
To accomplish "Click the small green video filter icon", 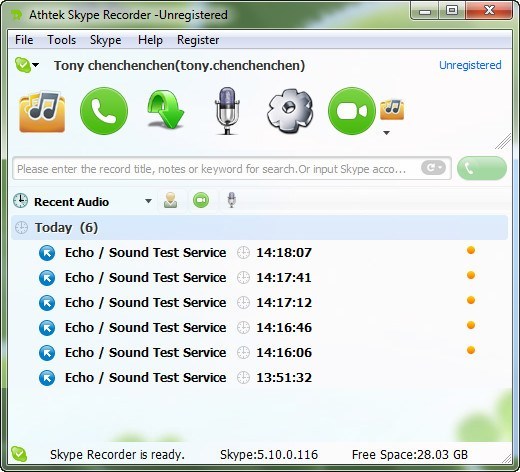I will tap(201, 200).
